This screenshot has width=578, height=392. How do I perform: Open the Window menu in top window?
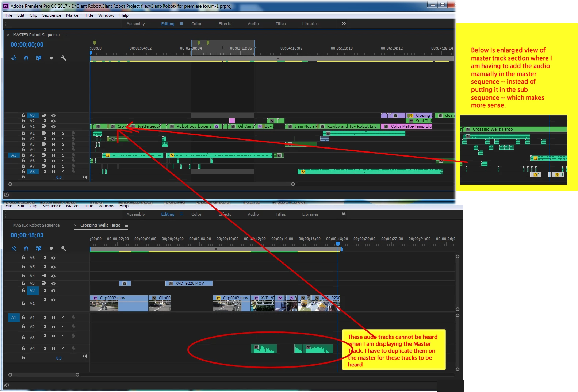click(106, 15)
